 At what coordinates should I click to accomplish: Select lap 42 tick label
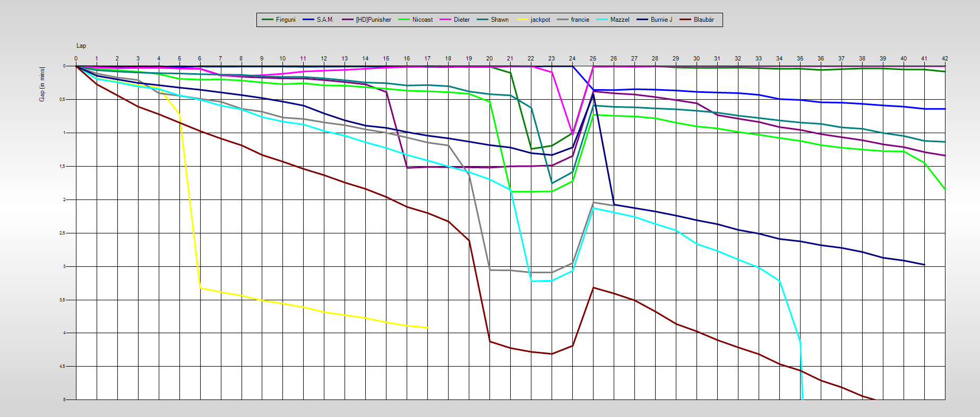click(944, 58)
